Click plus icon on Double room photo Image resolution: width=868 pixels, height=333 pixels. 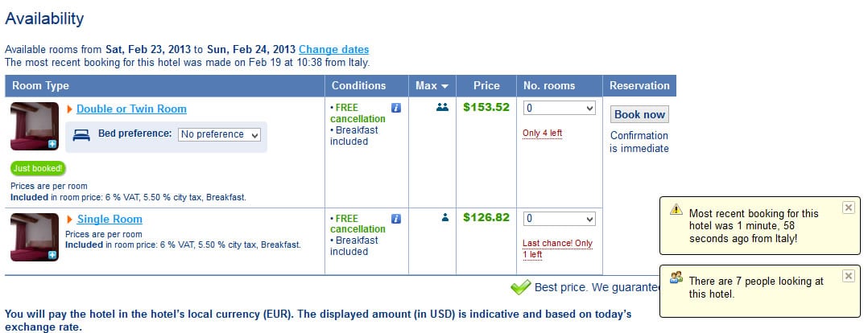(x=52, y=144)
